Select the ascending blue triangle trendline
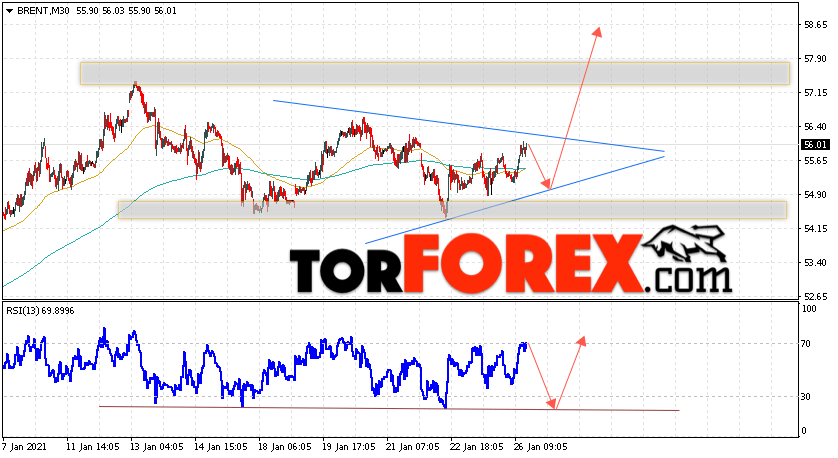Viewport: 838px width, 458px height. pos(515,200)
